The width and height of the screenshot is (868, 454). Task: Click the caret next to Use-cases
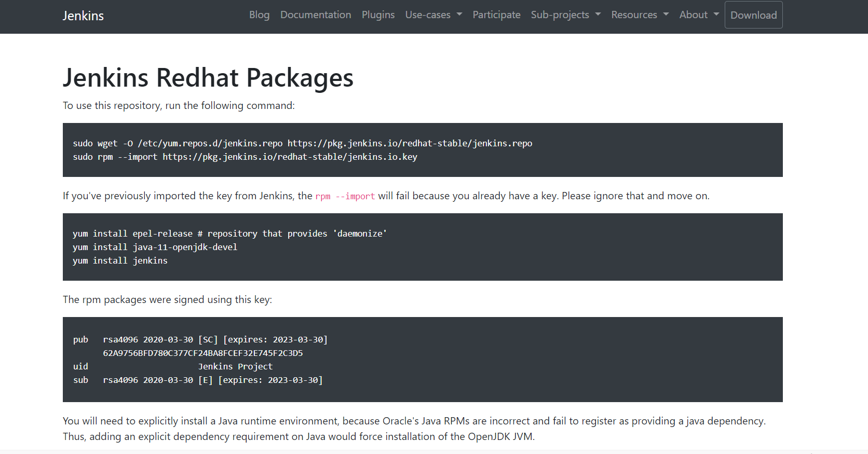(x=459, y=15)
